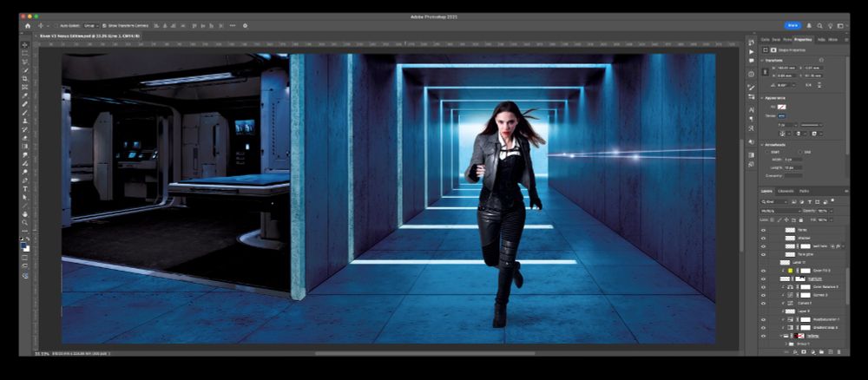The height and width of the screenshot is (380, 868).
Task: Select the Eyedropper tool
Action: pyautogui.click(x=25, y=95)
